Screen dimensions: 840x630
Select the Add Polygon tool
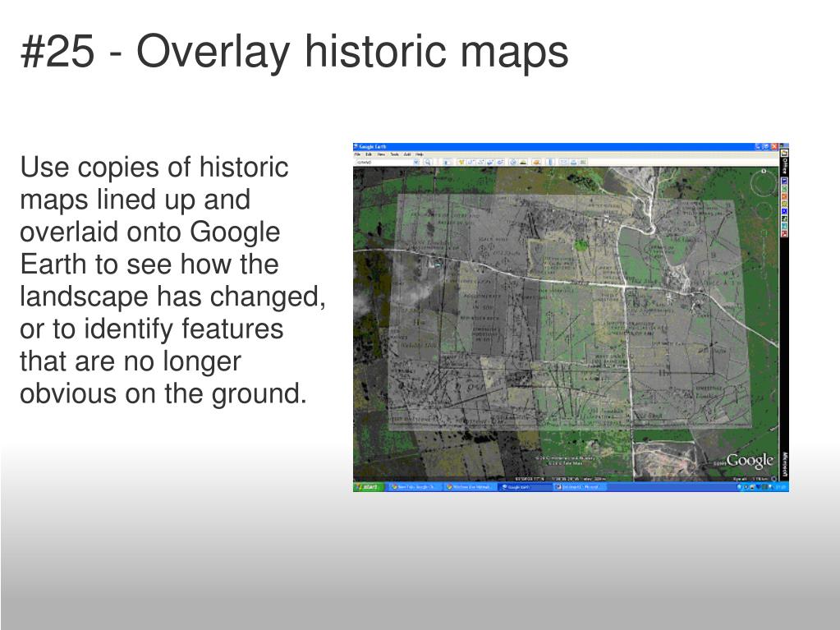[x=470, y=162]
